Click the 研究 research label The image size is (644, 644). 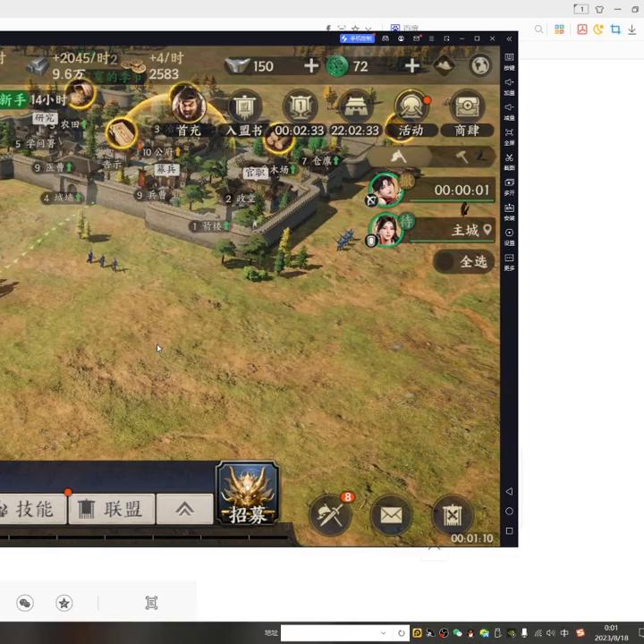[45, 118]
